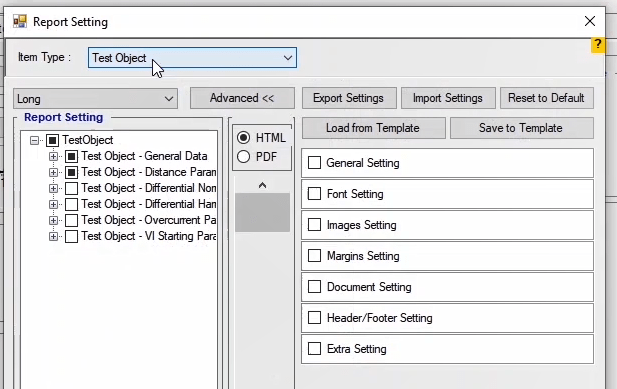Check Test Object - Differential Nom checkbox
Image resolution: width=617 pixels, height=389 pixels.
tap(71, 188)
